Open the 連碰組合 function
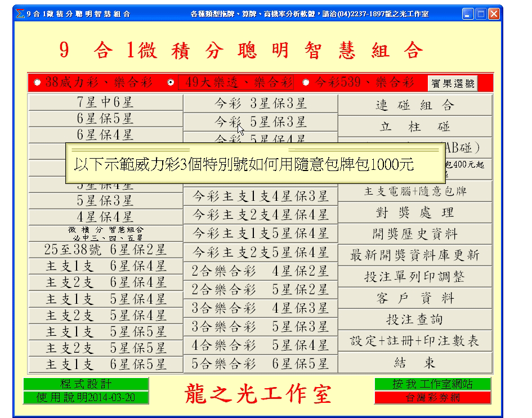This screenshot has height=418, width=532. (x=415, y=105)
